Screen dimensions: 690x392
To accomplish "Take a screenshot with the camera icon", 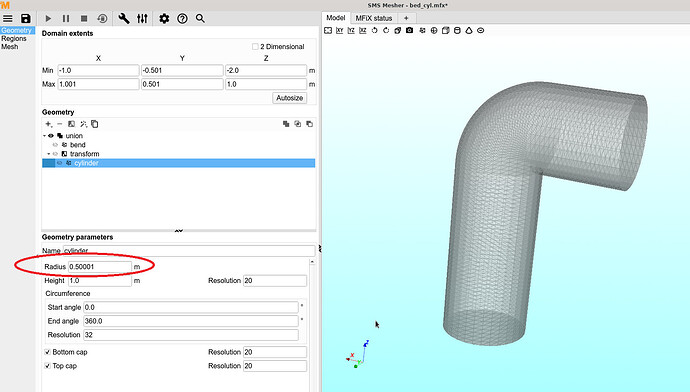I will pyautogui.click(x=410, y=30).
